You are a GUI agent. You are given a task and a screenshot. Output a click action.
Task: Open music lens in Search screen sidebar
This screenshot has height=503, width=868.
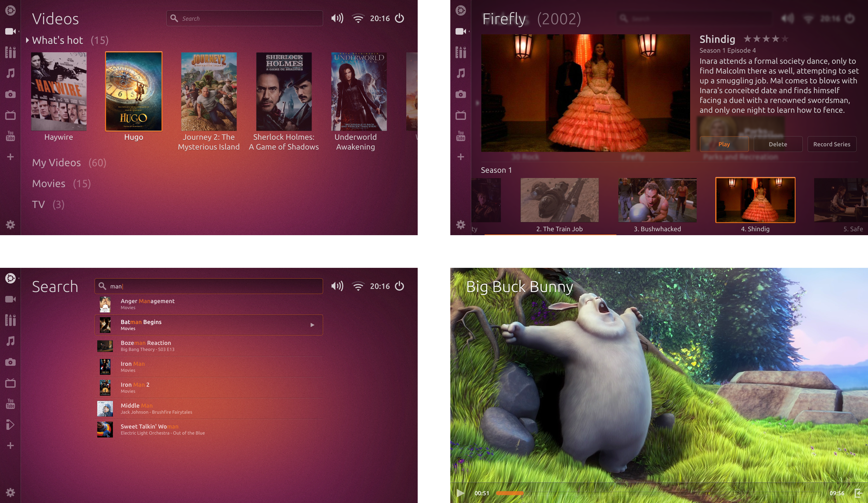pyautogui.click(x=10, y=341)
